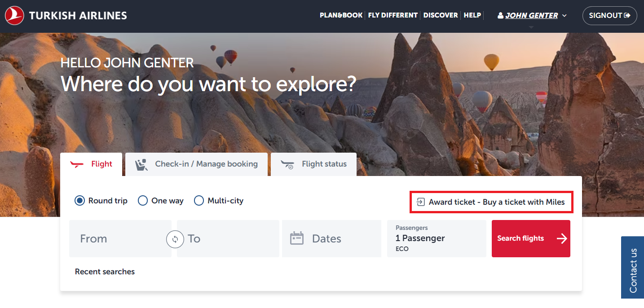The width and height of the screenshot is (644, 308).
Task: Click the swap origin and destination icon
Action: pos(175,239)
